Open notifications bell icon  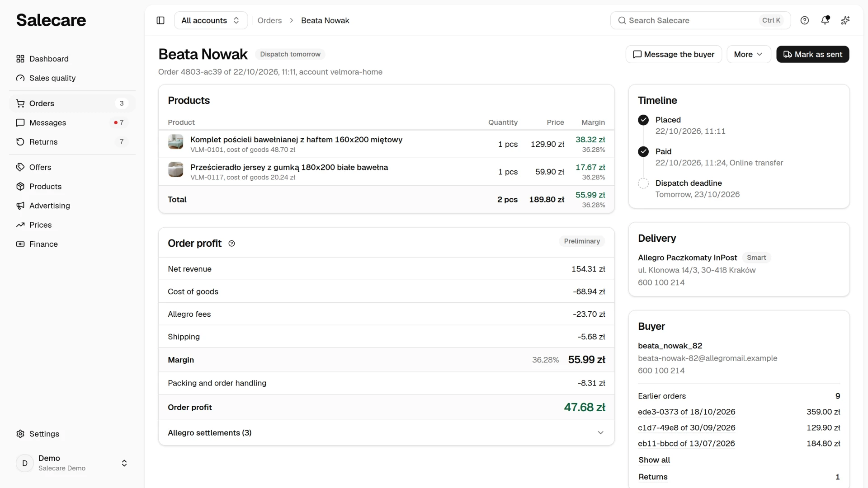pyautogui.click(x=825, y=20)
